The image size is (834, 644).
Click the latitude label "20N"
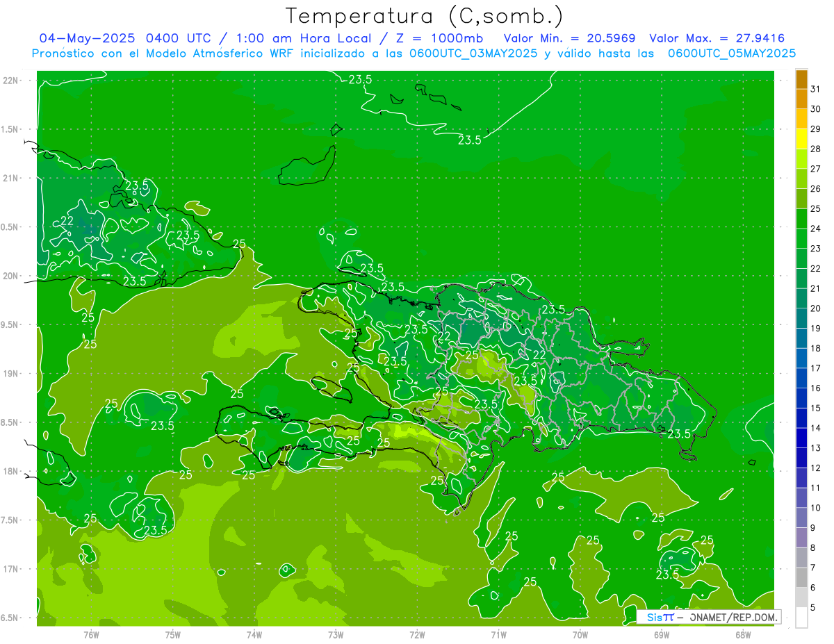coord(12,276)
